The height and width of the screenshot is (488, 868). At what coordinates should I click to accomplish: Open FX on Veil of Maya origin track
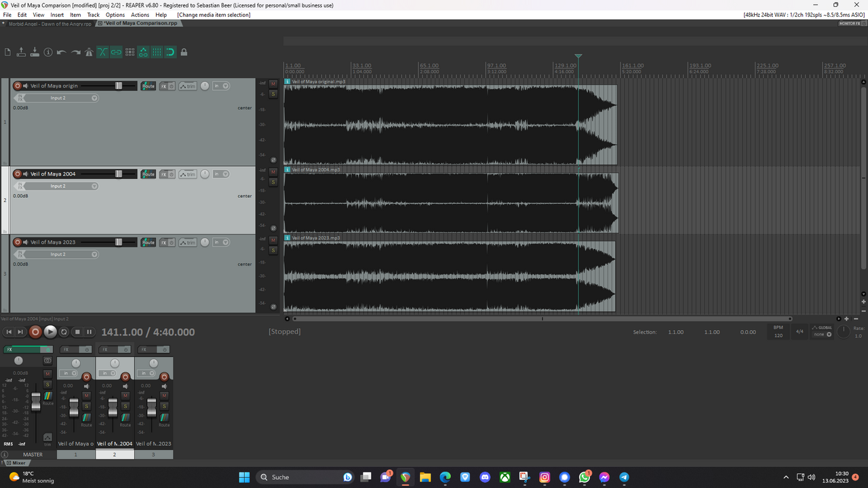pyautogui.click(x=163, y=86)
